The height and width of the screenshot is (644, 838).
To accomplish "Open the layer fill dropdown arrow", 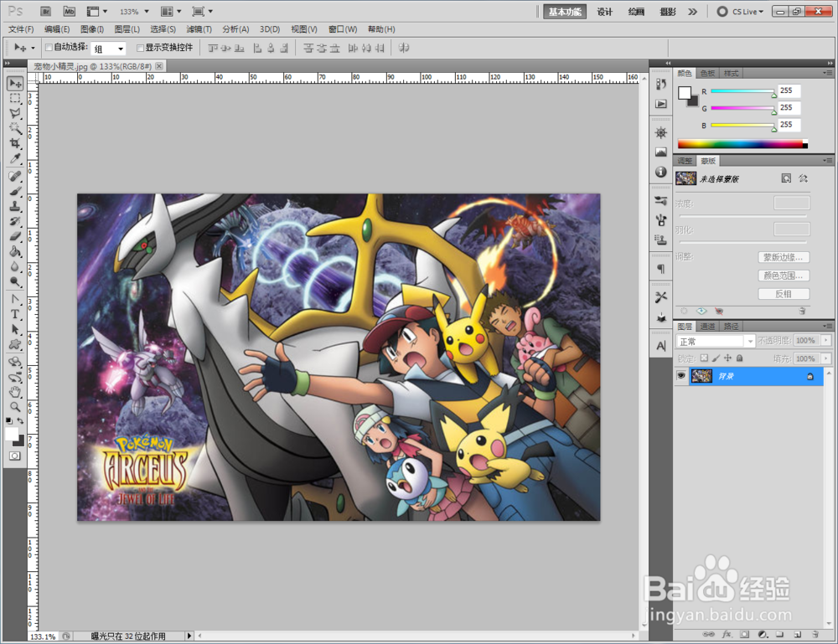I will [827, 358].
